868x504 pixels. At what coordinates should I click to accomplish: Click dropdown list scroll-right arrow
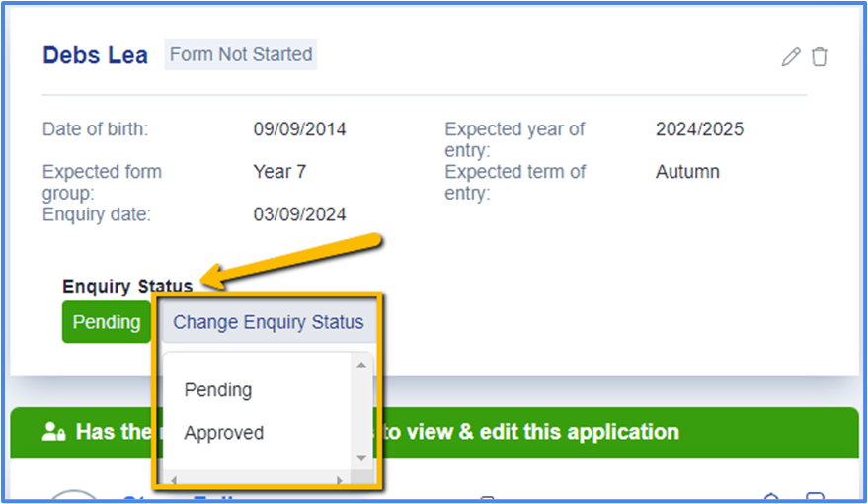(x=339, y=480)
